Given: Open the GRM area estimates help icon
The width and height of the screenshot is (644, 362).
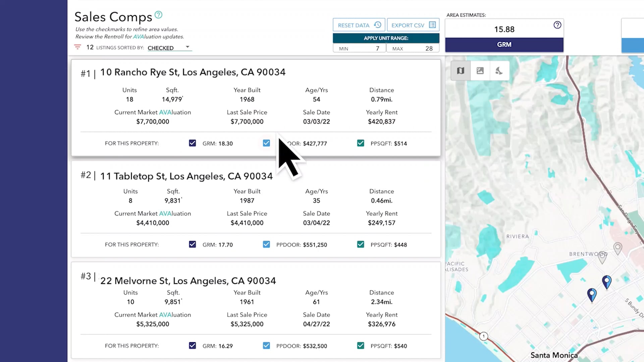Looking at the screenshot, I should tap(557, 25).
